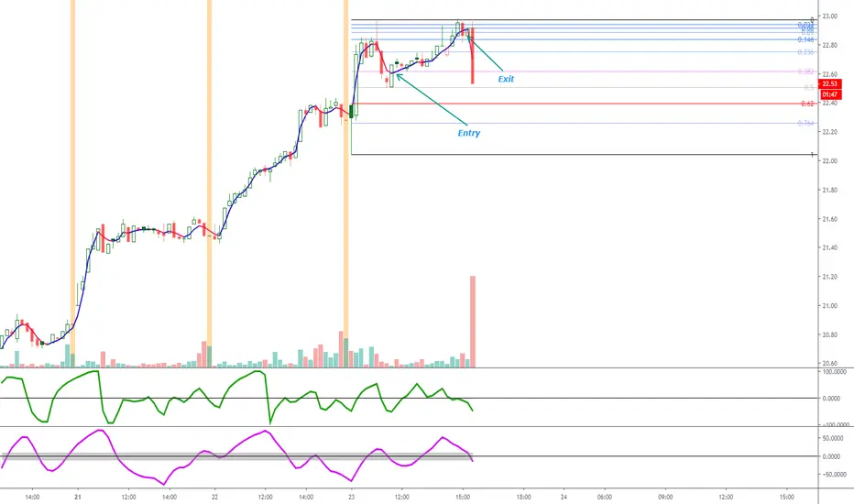Click date 21 on the time axis

pos(78,497)
